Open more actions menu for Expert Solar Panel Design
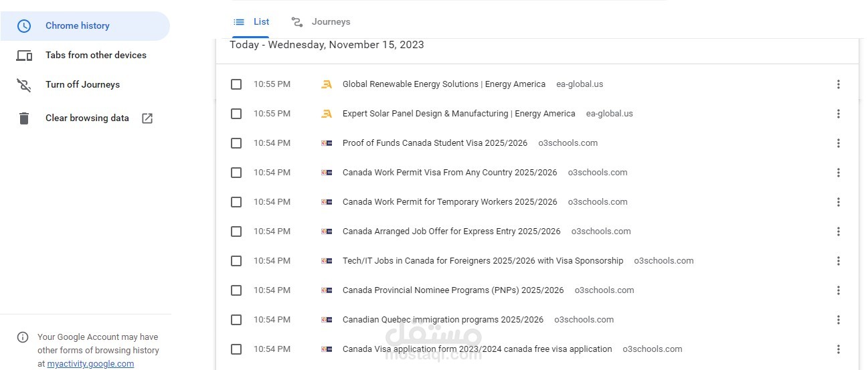Viewport: 868px width, 370px height. 838,114
